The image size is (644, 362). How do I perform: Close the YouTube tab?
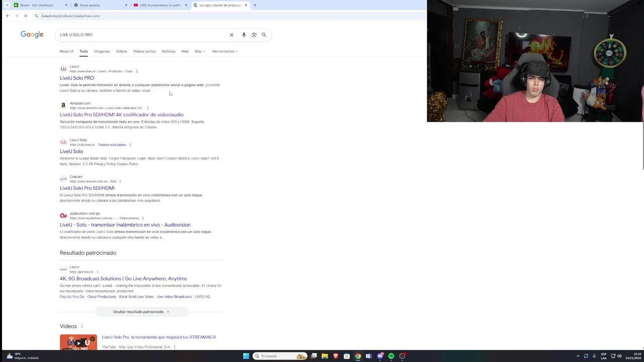point(186,5)
